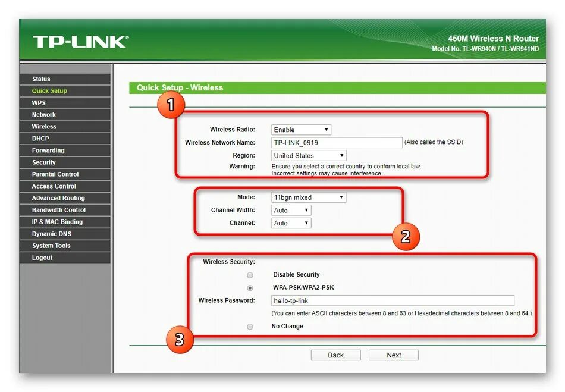Open IP & MAC Binding page
This screenshot has height=392, width=565.
pos(65,222)
